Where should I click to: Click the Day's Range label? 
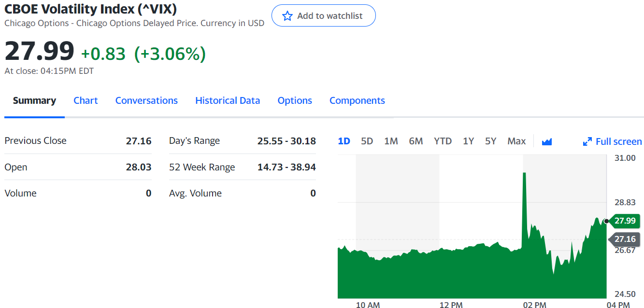[194, 141]
